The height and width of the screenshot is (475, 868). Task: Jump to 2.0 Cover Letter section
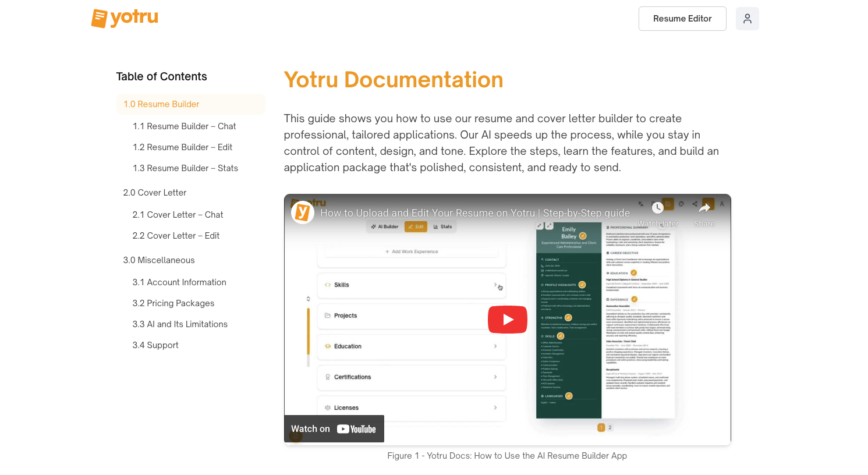(x=155, y=193)
